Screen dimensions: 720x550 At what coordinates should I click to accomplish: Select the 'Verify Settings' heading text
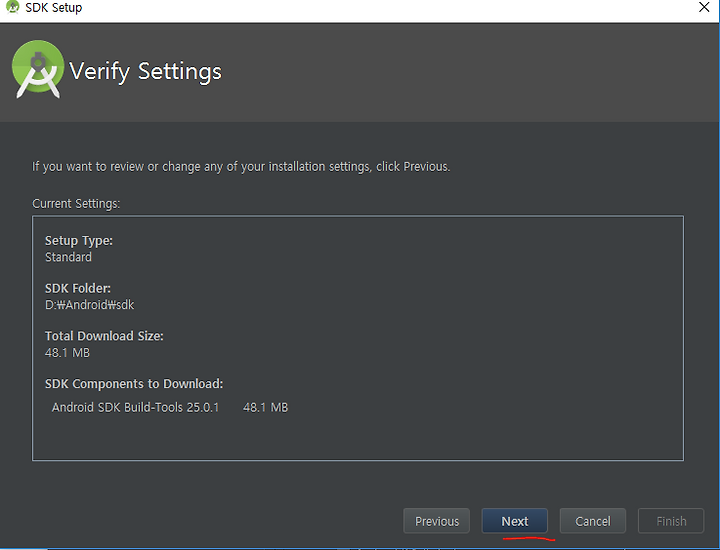coord(145,72)
